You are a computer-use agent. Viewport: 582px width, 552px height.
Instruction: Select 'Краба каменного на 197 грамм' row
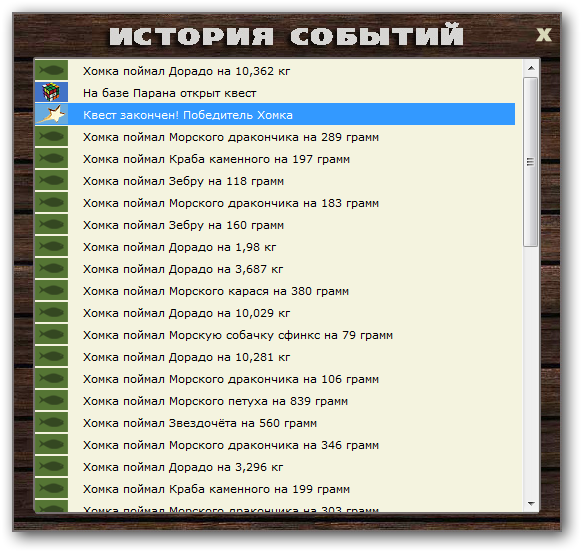[x=275, y=158]
